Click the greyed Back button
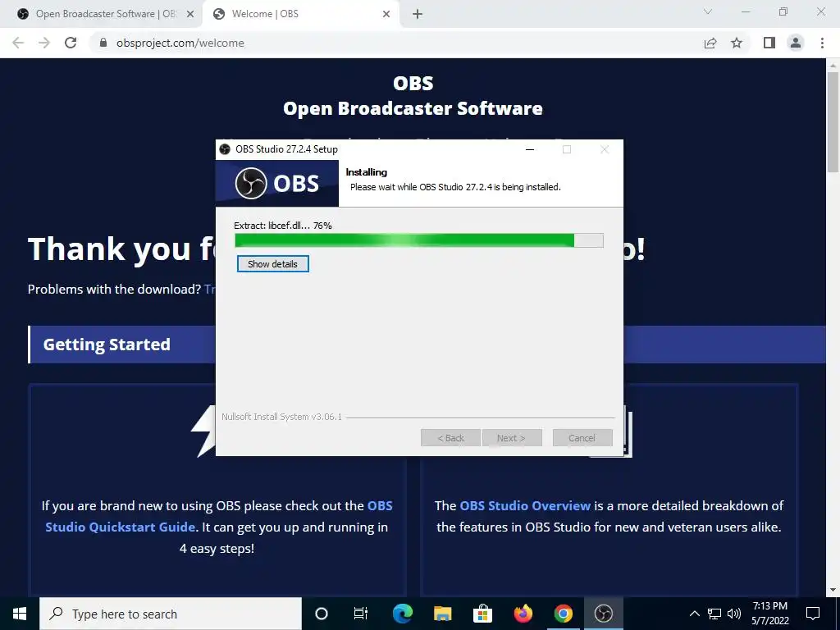 (x=450, y=438)
